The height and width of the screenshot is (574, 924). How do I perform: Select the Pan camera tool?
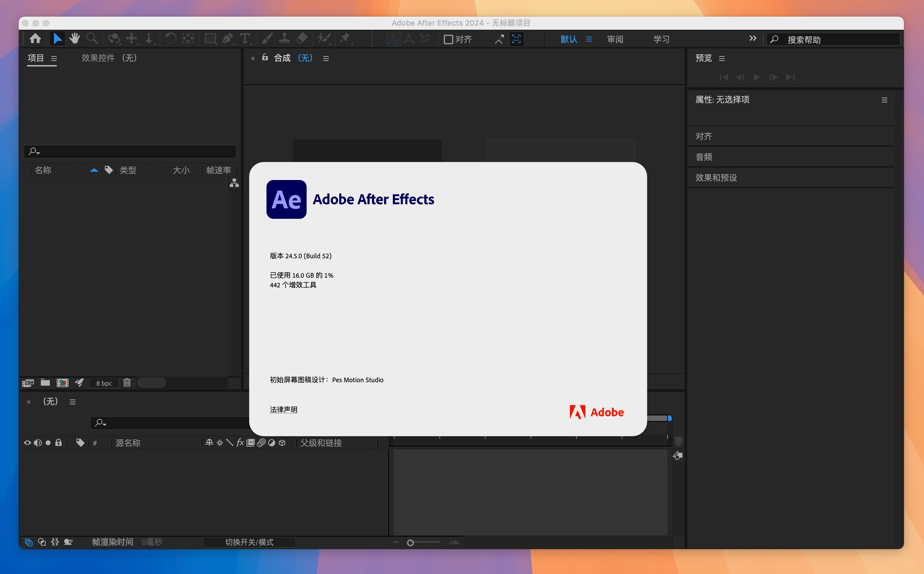pyautogui.click(x=132, y=39)
